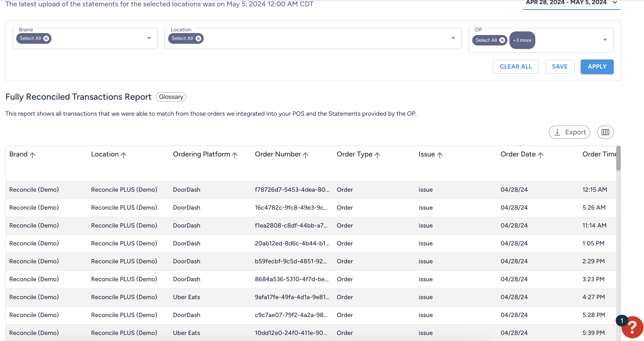This screenshot has height=341, width=644.
Task: Click Uber Eats in the 4:27 PM row
Action: click(187, 297)
